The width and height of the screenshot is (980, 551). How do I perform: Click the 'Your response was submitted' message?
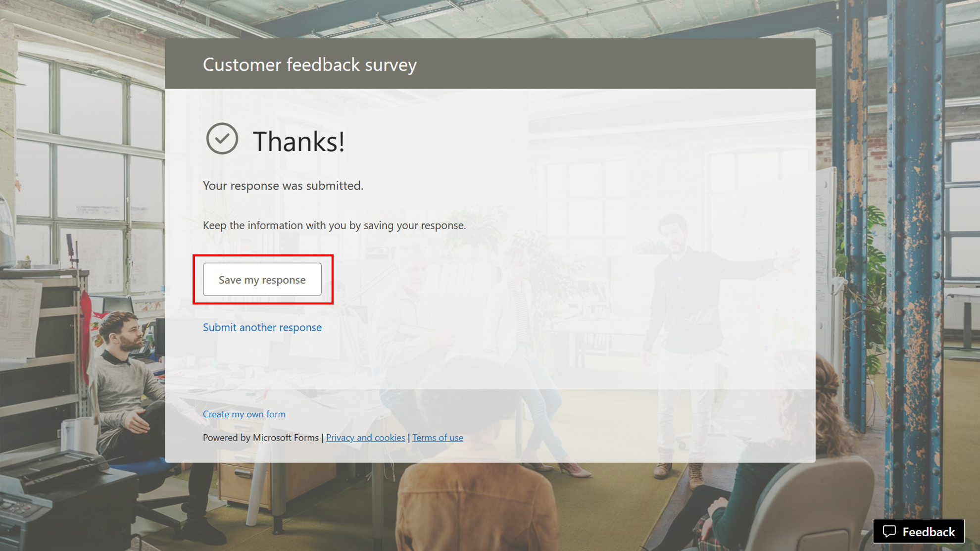tap(283, 186)
